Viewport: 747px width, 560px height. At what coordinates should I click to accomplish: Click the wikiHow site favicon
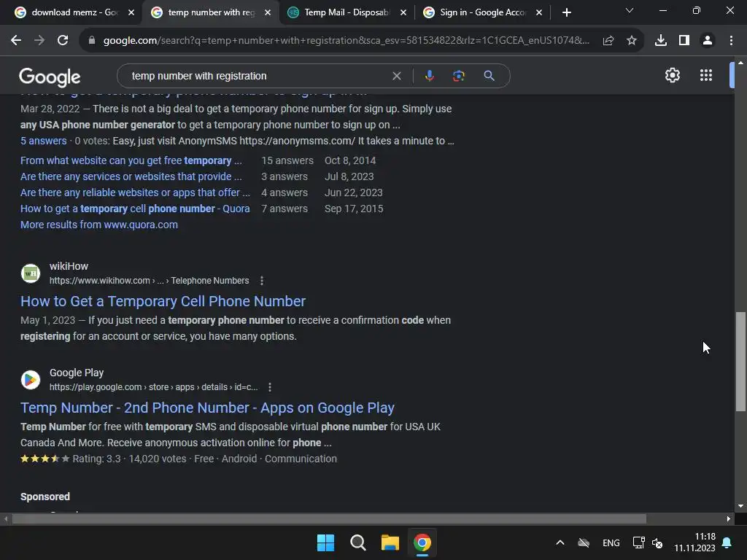(31, 273)
